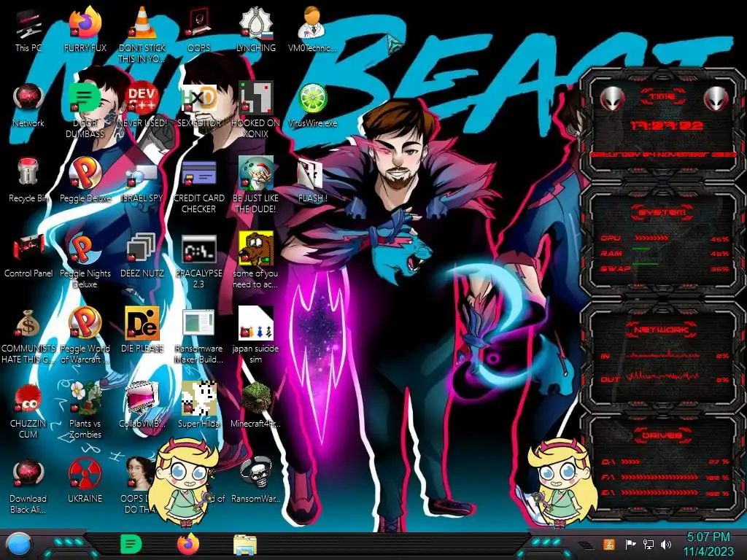Image resolution: width=747 pixels, height=560 pixels.
Task: Open the Minecraft4Fr... grass block shortcut
Action: click(x=255, y=405)
